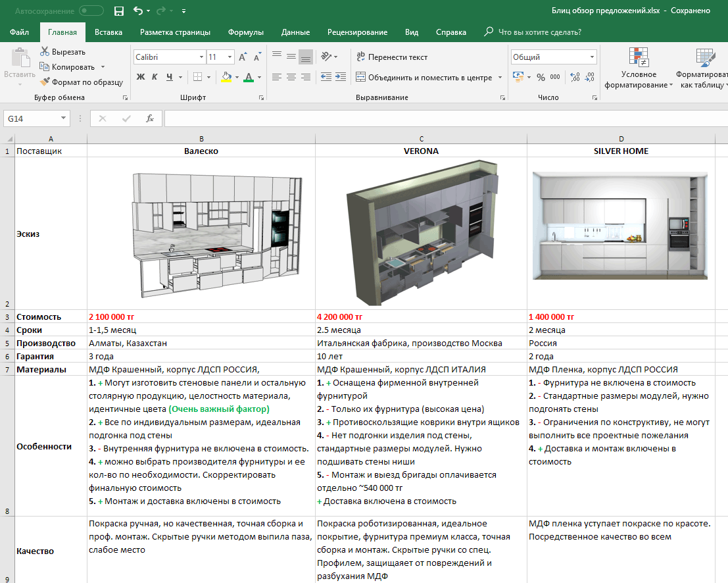This screenshot has height=583, width=728.
Task: Increase font size with large A
Action: (243, 57)
